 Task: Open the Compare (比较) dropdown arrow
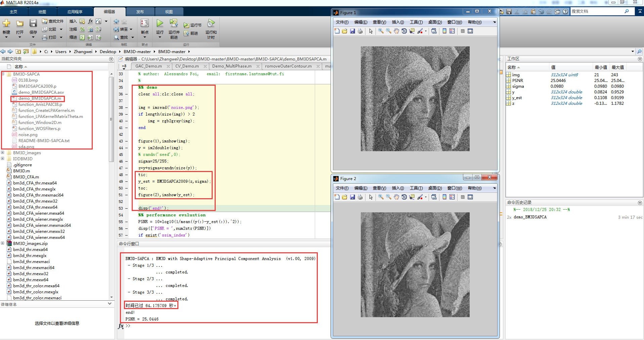point(61,29)
